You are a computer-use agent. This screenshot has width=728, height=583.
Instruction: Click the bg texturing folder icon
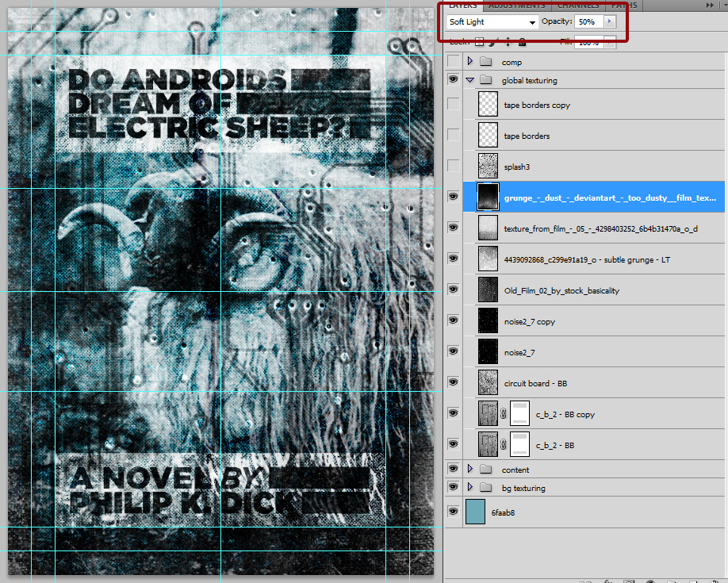[x=485, y=487]
